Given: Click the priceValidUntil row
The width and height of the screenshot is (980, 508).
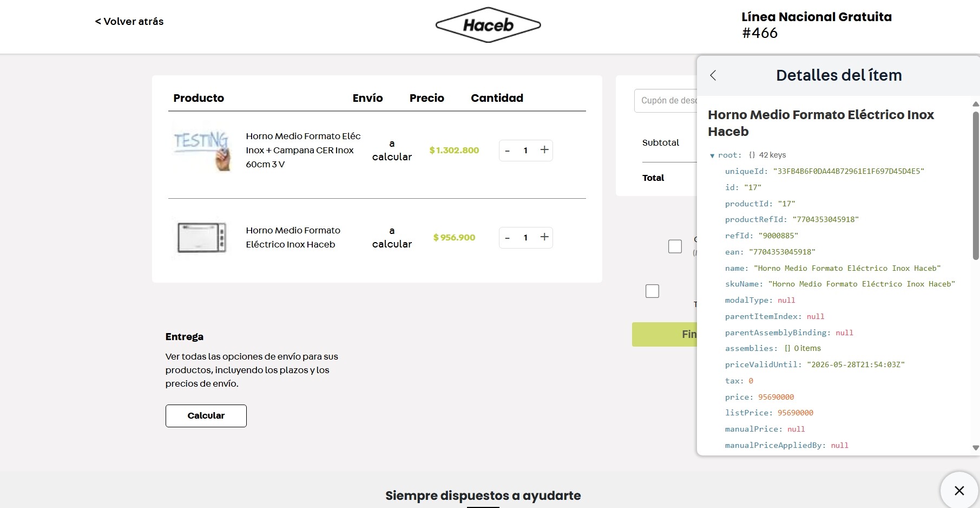Looking at the screenshot, I should [x=815, y=364].
